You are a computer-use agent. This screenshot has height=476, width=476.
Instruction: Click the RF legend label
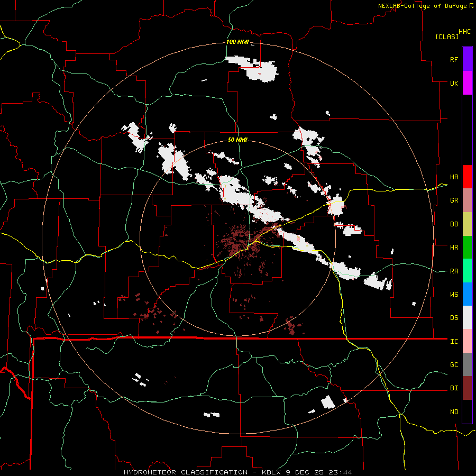click(454, 59)
